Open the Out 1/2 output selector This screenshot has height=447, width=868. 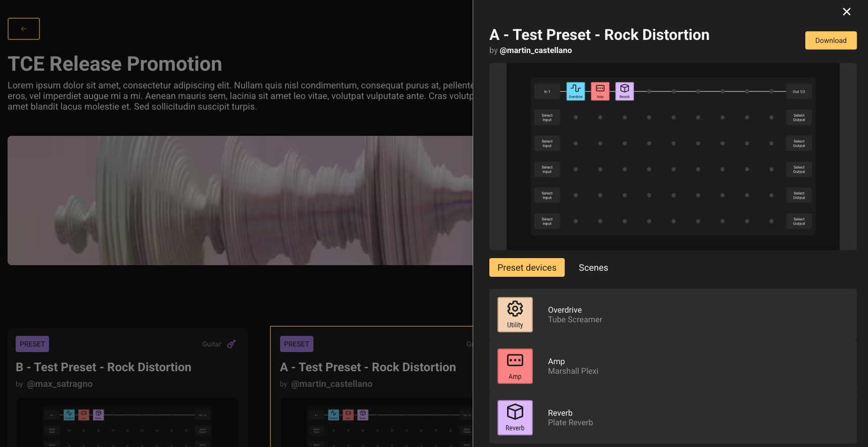[798, 91]
